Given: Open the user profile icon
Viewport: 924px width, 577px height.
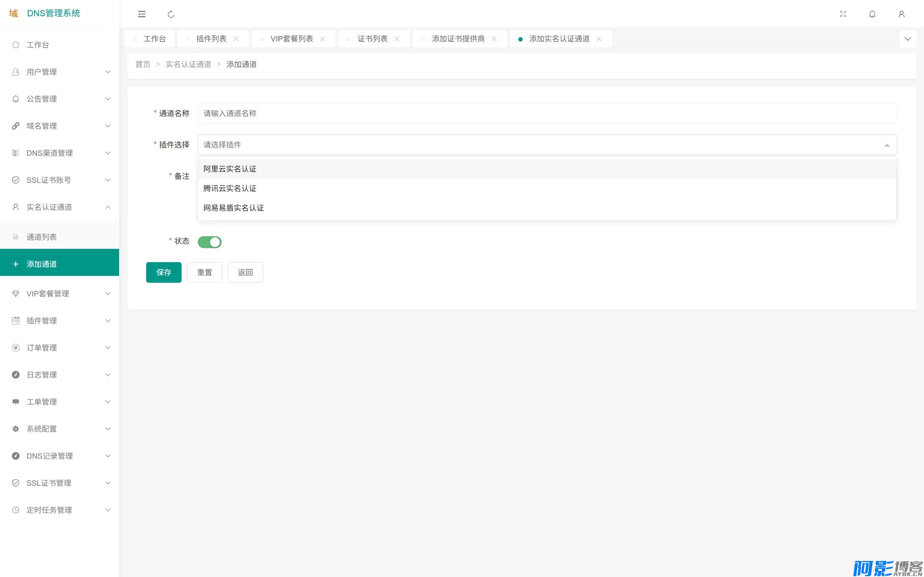Looking at the screenshot, I should tap(902, 14).
